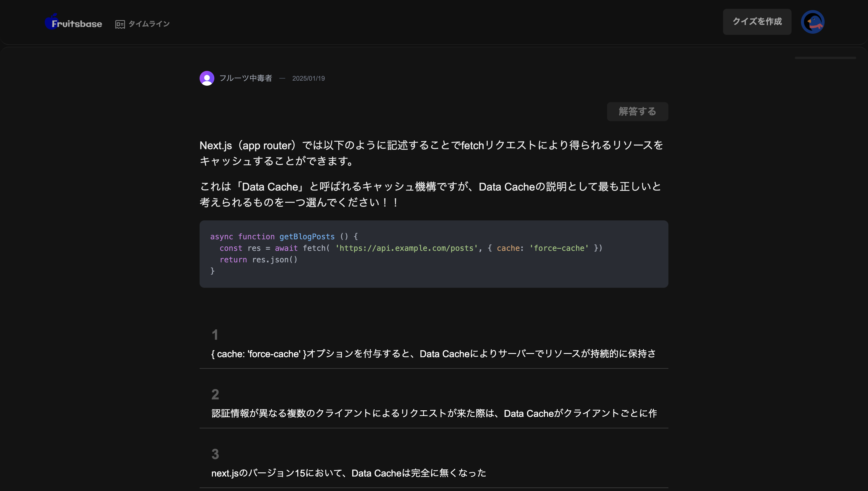
Task: Click the Fruitsbase wordmark text
Action: click(77, 24)
